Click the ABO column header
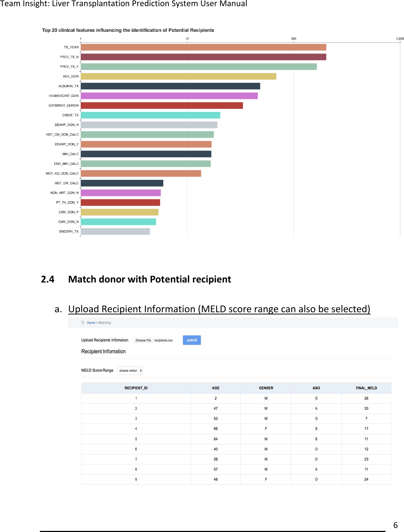Viewport: 404px width, 532px height. point(316,388)
